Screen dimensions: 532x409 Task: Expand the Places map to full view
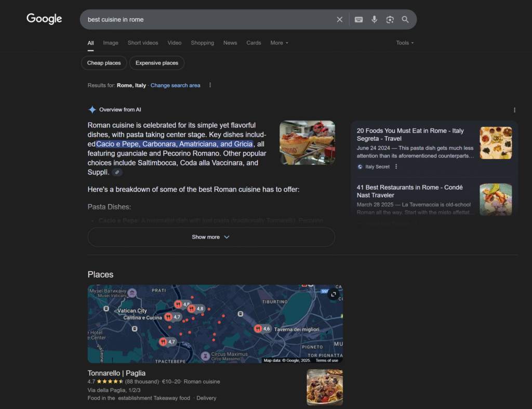tap(334, 294)
